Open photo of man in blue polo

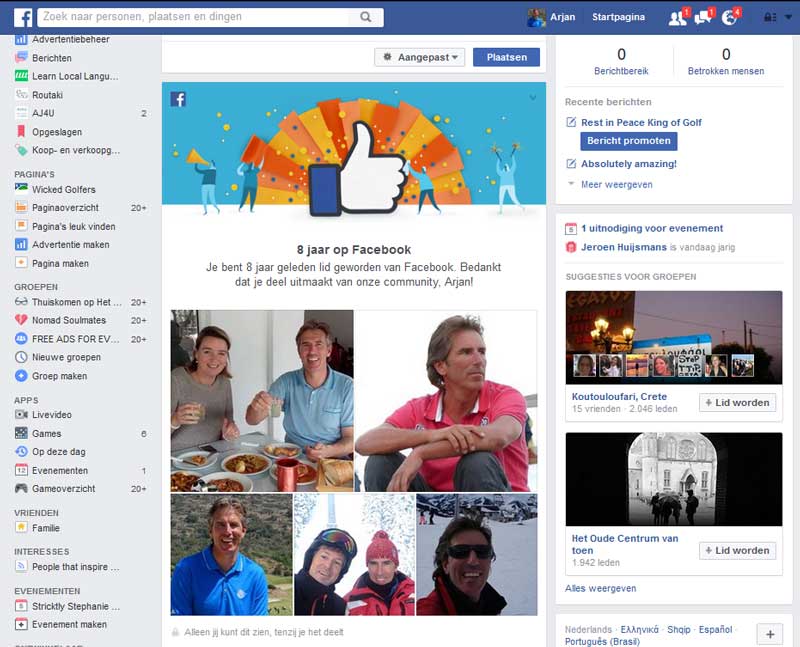pyautogui.click(x=232, y=554)
